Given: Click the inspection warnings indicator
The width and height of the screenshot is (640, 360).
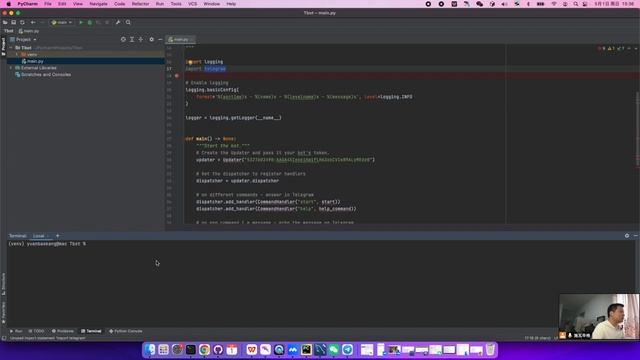Looking at the screenshot, I should pos(611,49).
